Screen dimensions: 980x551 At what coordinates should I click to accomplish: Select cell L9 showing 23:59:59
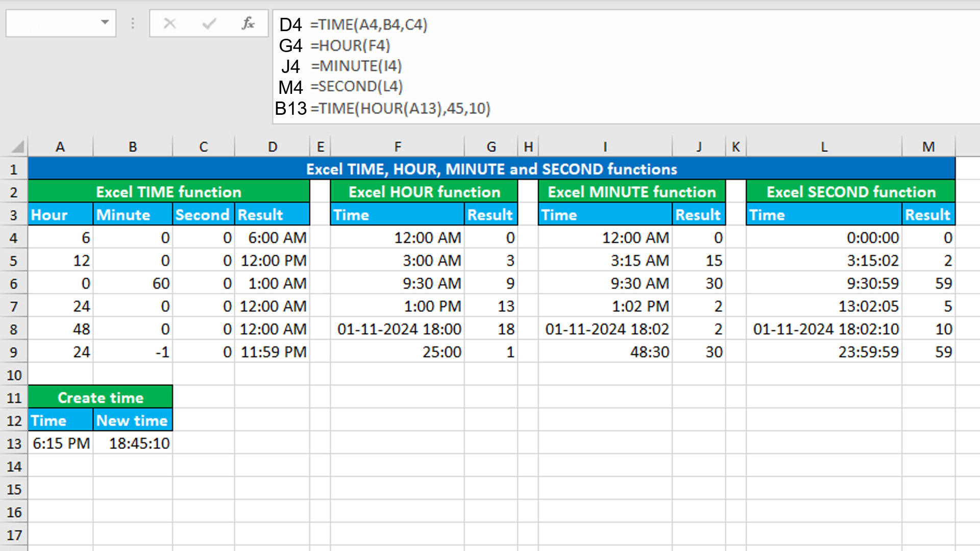pos(824,352)
